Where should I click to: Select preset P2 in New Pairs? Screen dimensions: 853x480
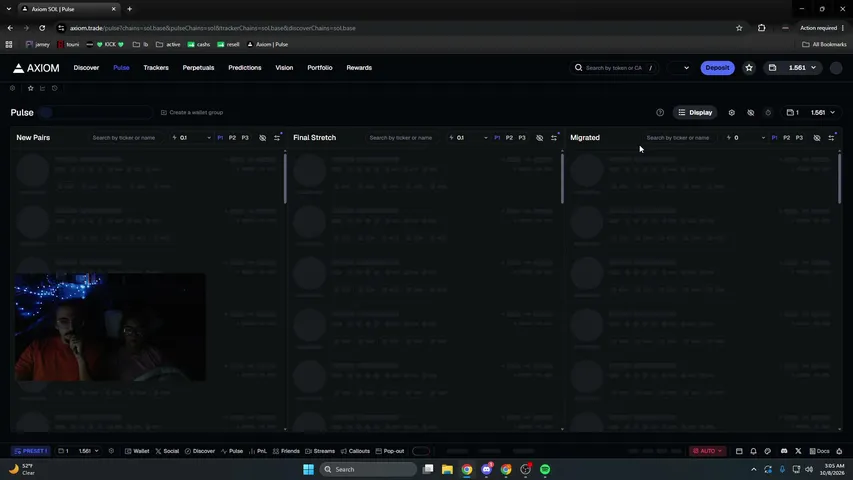click(x=232, y=138)
